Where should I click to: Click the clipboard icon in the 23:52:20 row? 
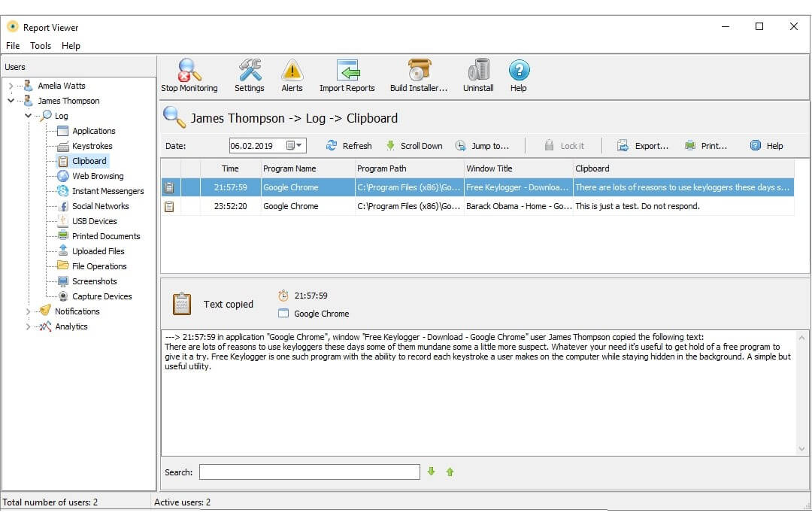click(169, 206)
